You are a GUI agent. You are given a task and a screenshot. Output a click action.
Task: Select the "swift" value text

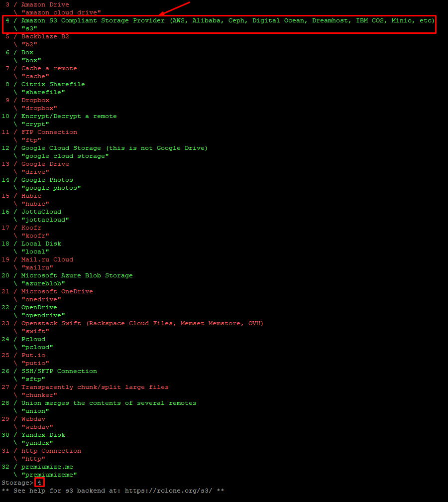(35, 331)
